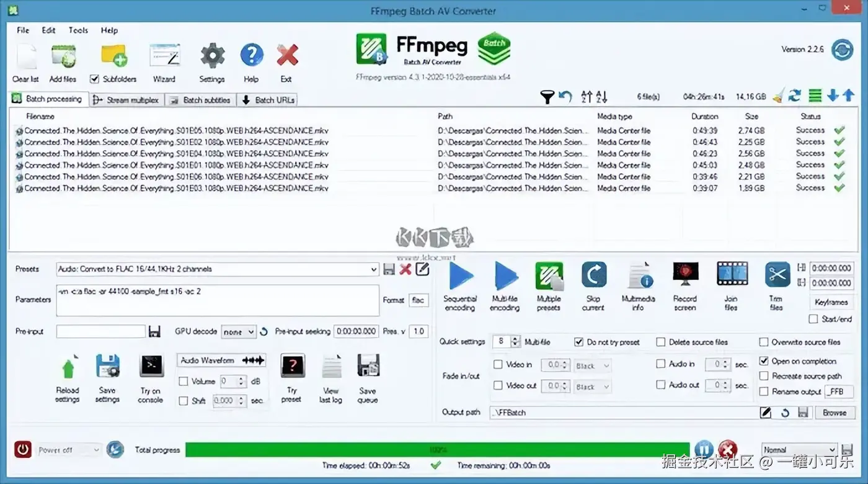Screen dimensions: 868x484
Task: Open the Normal priority dropdown
Action: tap(799, 450)
